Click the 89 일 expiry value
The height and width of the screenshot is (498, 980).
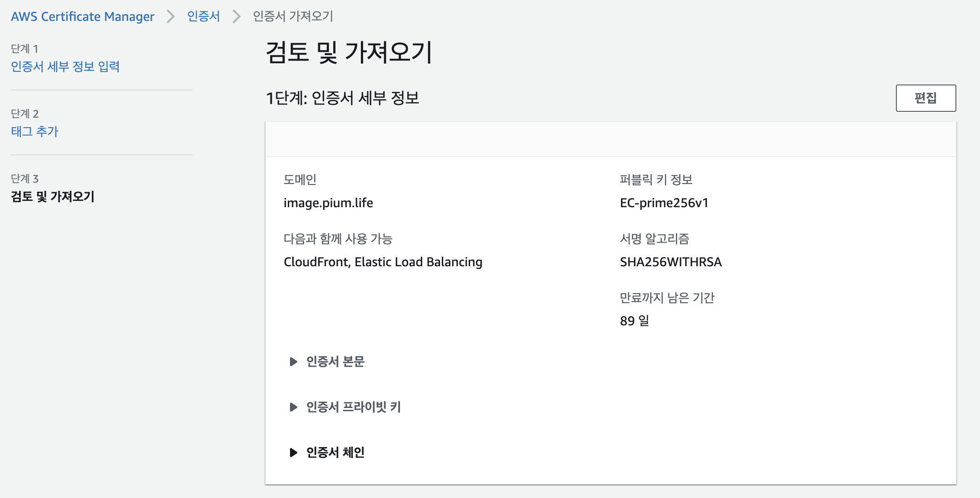tap(634, 321)
